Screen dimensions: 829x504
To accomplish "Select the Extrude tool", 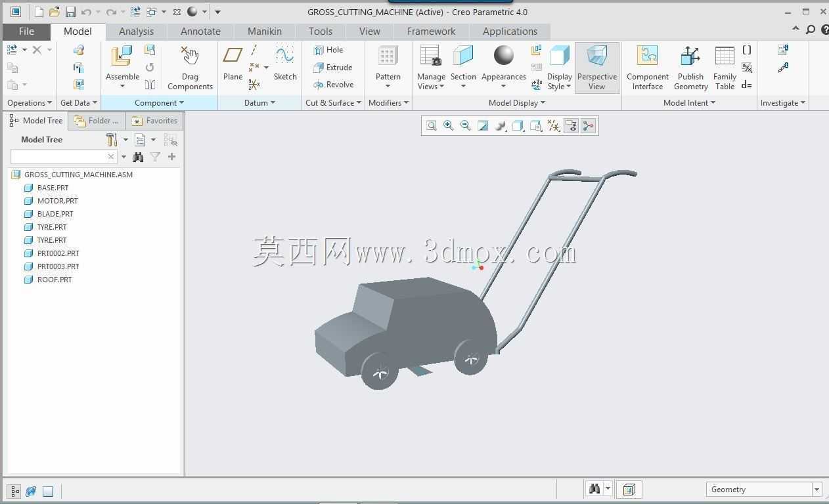I will pos(333,67).
